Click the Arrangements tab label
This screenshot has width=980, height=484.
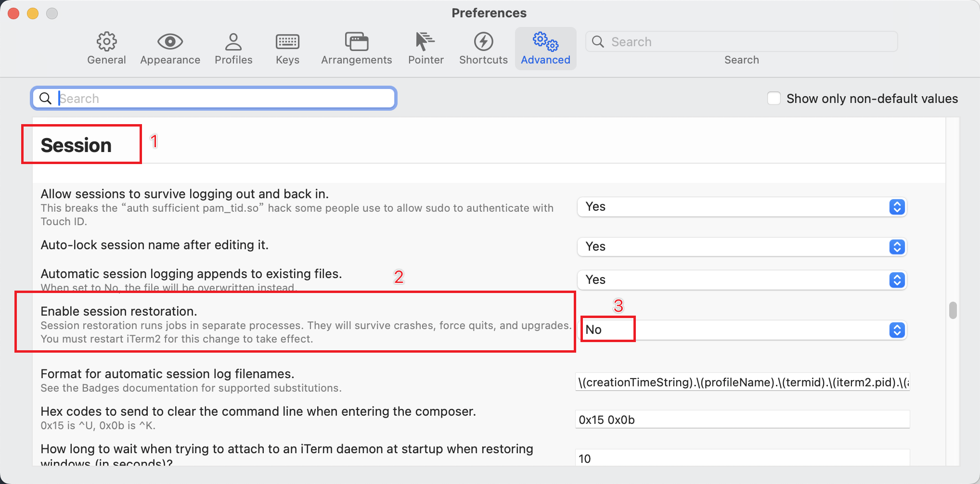(357, 60)
